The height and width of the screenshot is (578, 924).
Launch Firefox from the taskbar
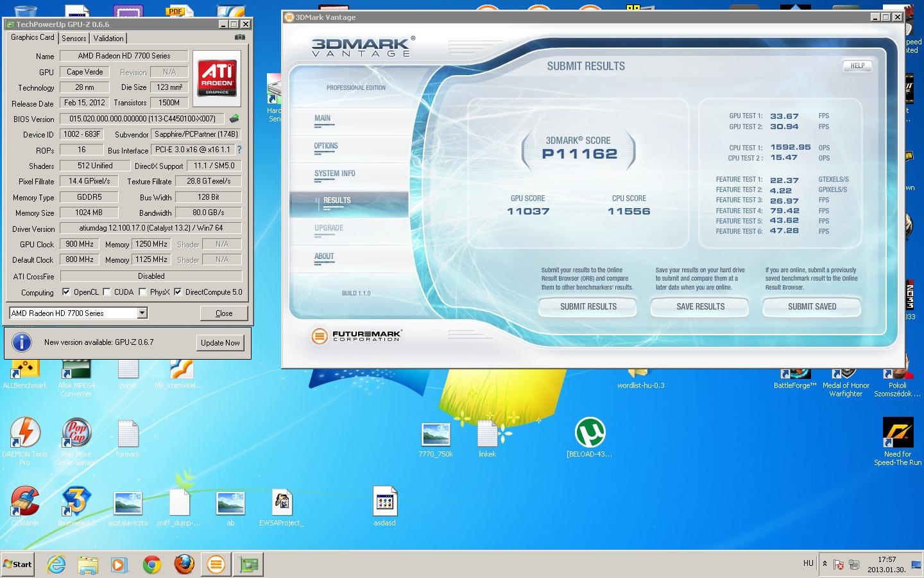184,565
